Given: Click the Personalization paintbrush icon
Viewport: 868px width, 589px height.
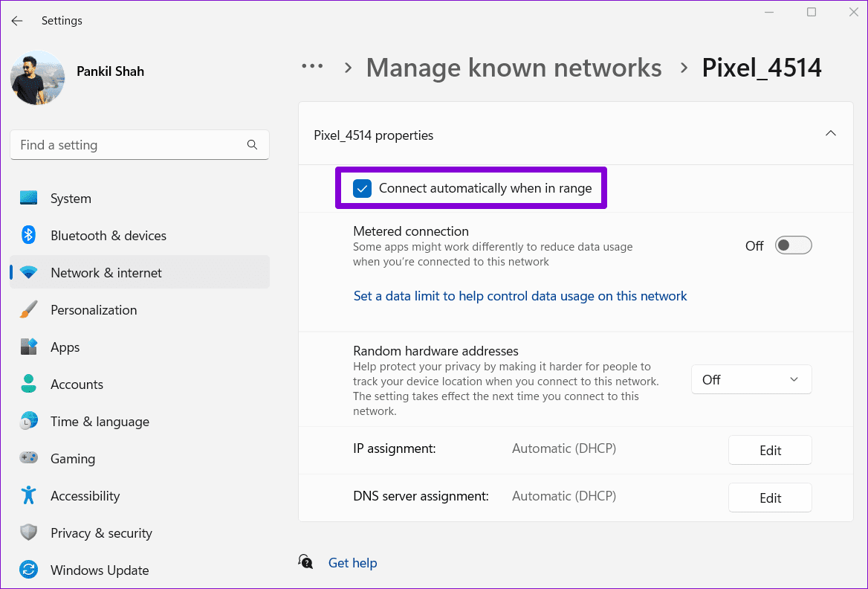Looking at the screenshot, I should pos(29,309).
